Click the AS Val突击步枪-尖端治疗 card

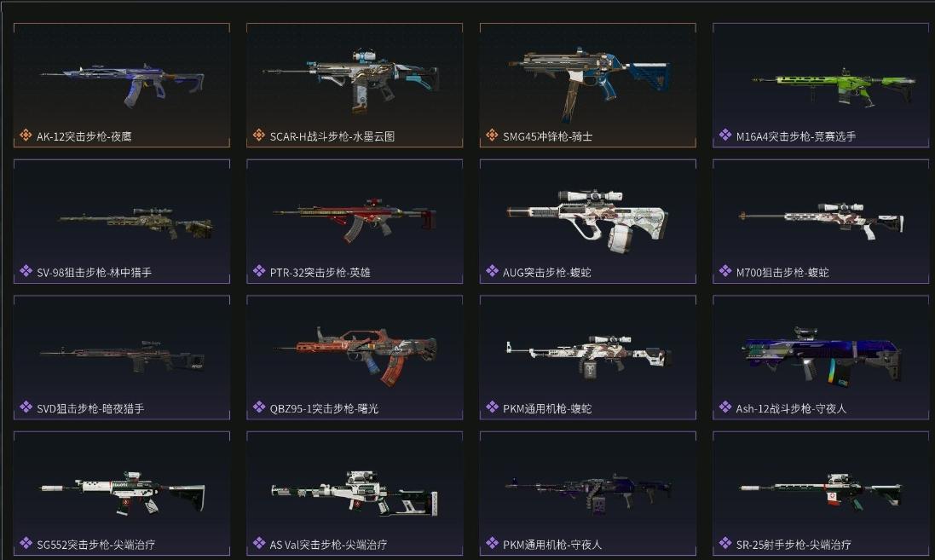coord(355,494)
